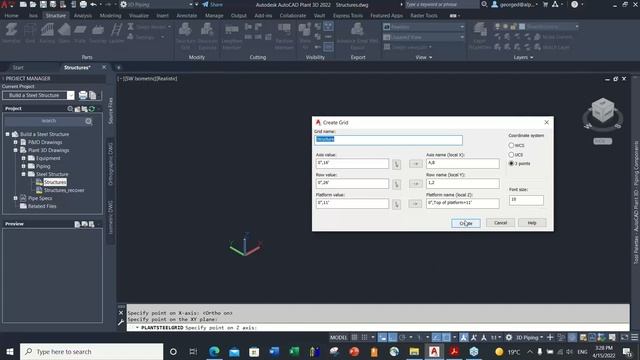Screen dimensions: 640x360
Task: Click the arrow button next to Row value
Action: coord(416,184)
